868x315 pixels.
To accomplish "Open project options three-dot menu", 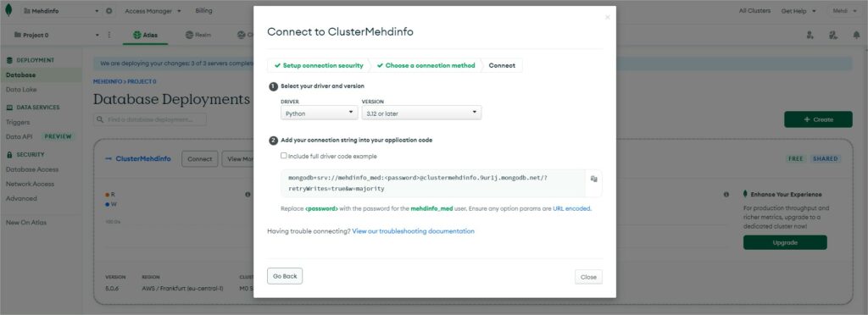I will [x=109, y=35].
